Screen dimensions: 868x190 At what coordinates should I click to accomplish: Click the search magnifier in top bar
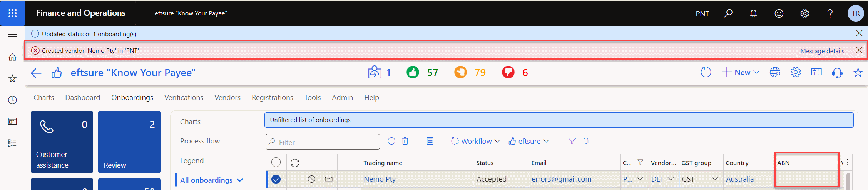[x=728, y=13]
